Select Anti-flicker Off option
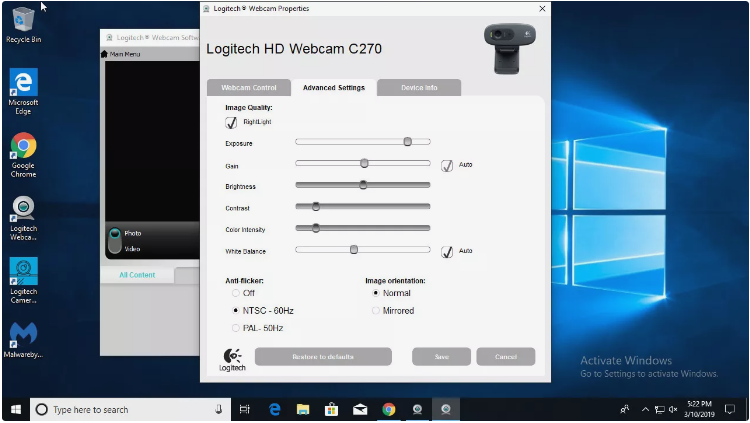 click(235, 293)
